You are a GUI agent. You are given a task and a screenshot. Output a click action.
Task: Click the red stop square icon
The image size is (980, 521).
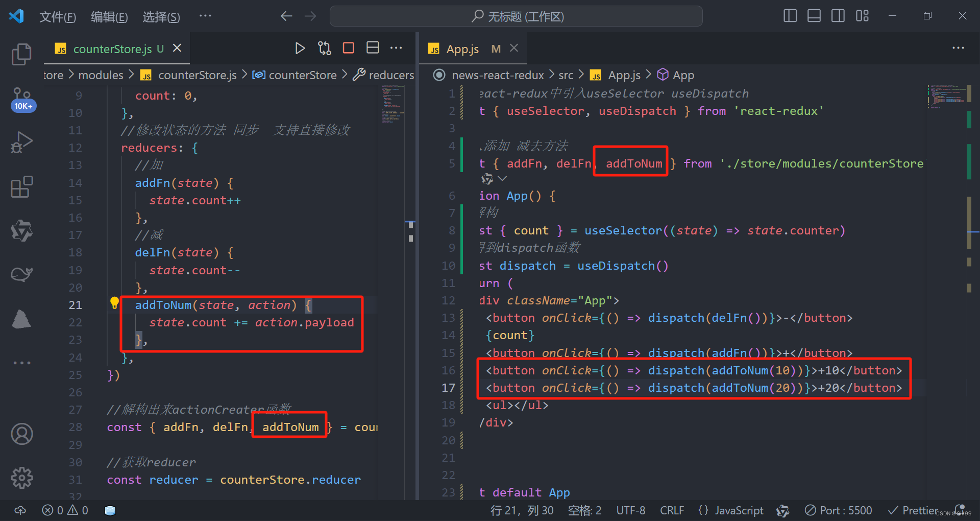point(349,48)
